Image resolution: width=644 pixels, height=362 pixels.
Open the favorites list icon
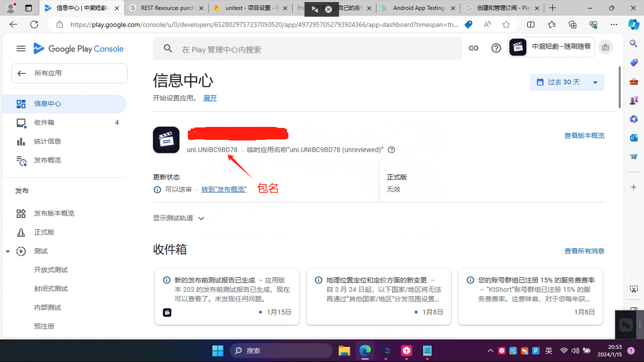(552, 24)
